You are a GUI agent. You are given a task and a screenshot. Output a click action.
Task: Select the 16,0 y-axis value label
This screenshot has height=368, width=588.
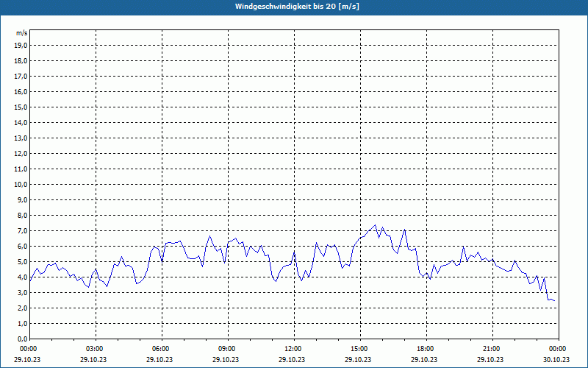coord(21,91)
